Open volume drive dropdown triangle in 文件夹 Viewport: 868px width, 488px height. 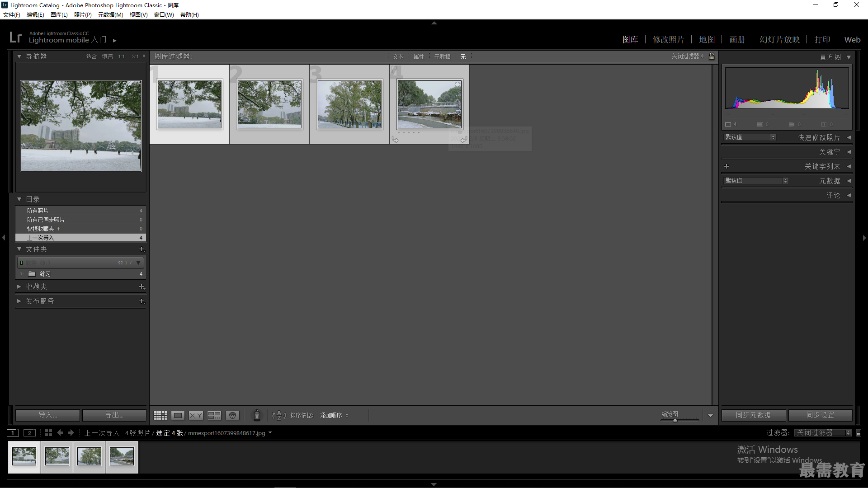click(x=138, y=263)
